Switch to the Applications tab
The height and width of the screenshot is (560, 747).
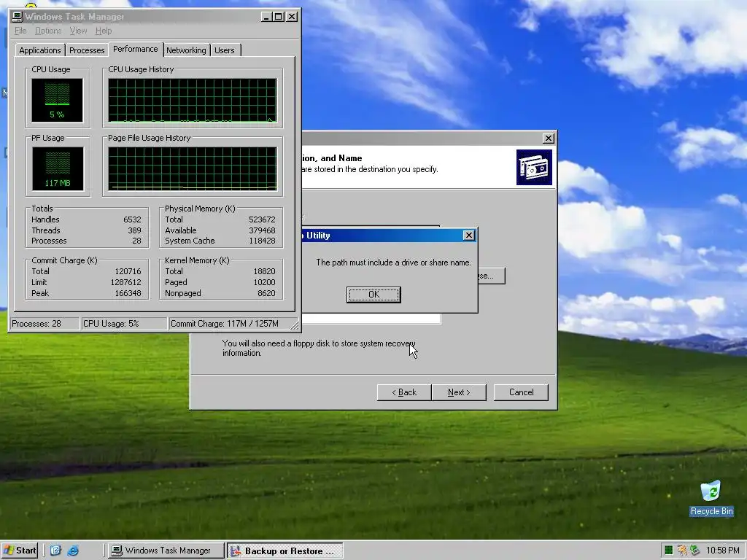40,50
